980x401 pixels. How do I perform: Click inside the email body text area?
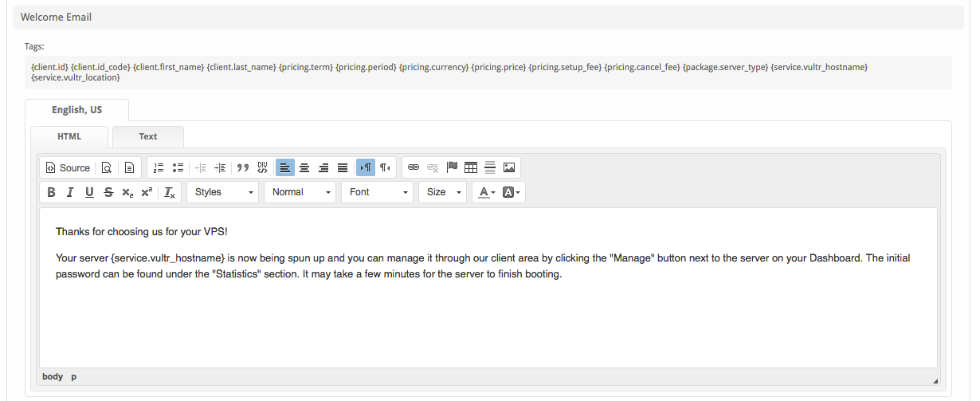488,319
